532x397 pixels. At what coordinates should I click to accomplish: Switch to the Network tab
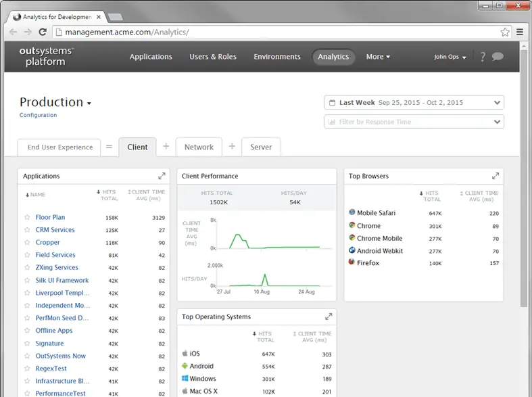tap(199, 147)
